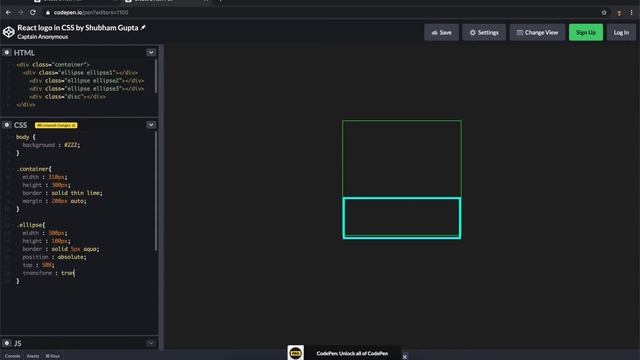Screen dimensions: 640x360
Task: Expand JS panel dropdown arrow
Action: pyautogui.click(x=151, y=343)
